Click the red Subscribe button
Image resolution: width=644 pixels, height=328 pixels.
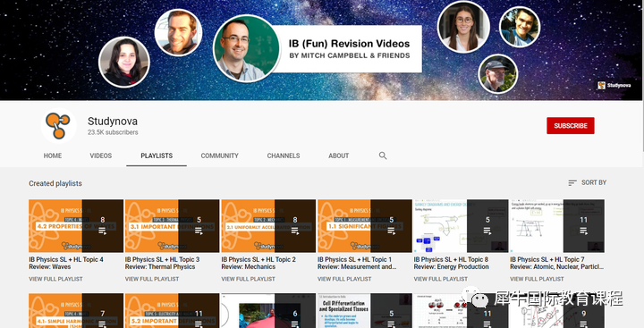[x=570, y=126]
